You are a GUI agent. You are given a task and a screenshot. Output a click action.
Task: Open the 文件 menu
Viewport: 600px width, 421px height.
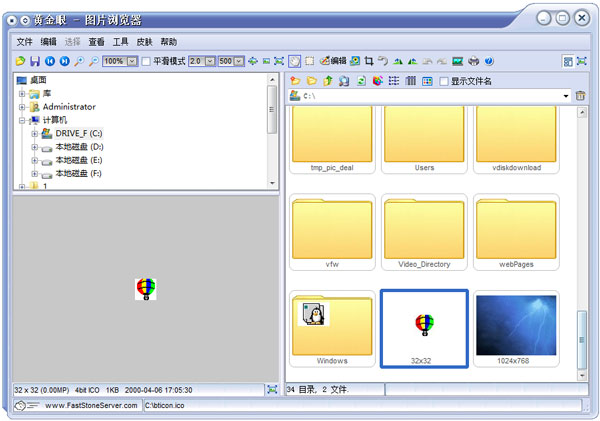(x=24, y=42)
